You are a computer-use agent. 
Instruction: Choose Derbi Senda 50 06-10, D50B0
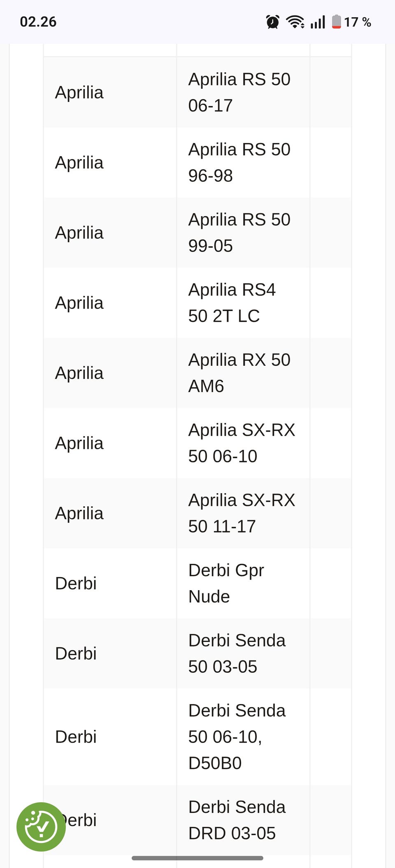(237, 737)
